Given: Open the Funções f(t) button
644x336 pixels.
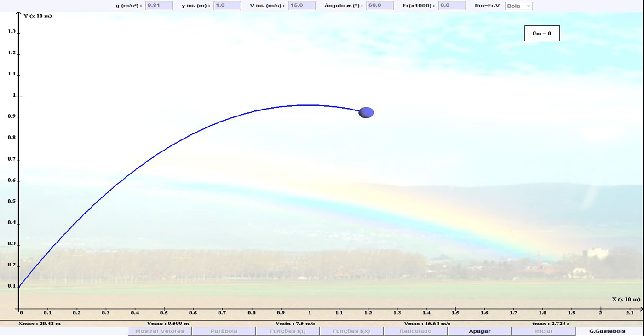Looking at the screenshot, I should coord(287,331).
